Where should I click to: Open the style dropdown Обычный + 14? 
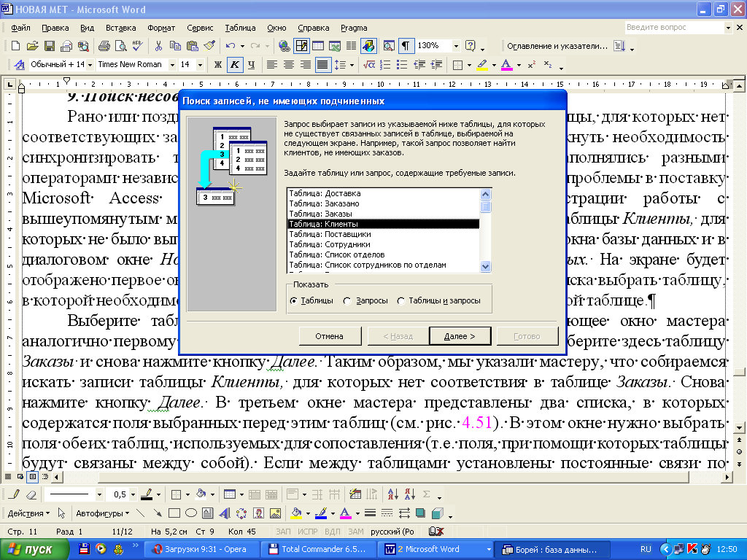[x=90, y=64]
